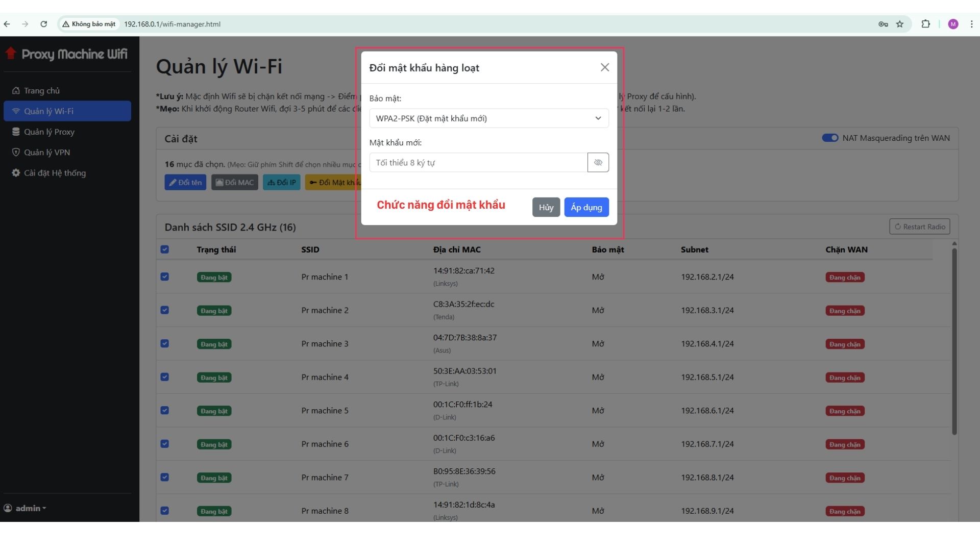This screenshot has width=980, height=551.
Task: Click the Proxy Machine Wifi logo
Action: coord(66,54)
